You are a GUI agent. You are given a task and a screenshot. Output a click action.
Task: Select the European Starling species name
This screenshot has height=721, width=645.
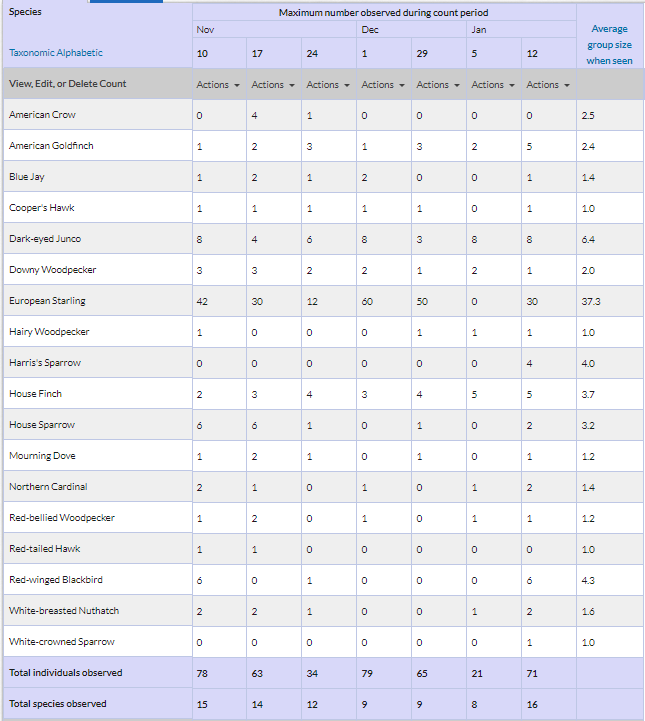(x=47, y=301)
